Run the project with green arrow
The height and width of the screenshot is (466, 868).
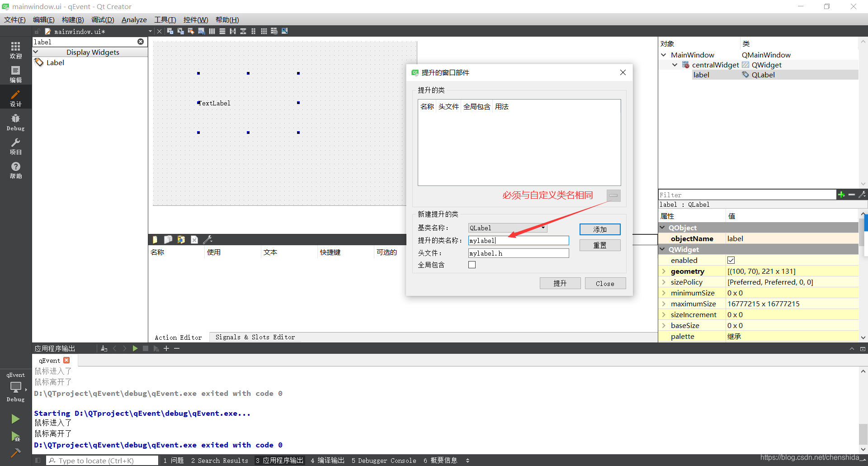[x=15, y=419]
